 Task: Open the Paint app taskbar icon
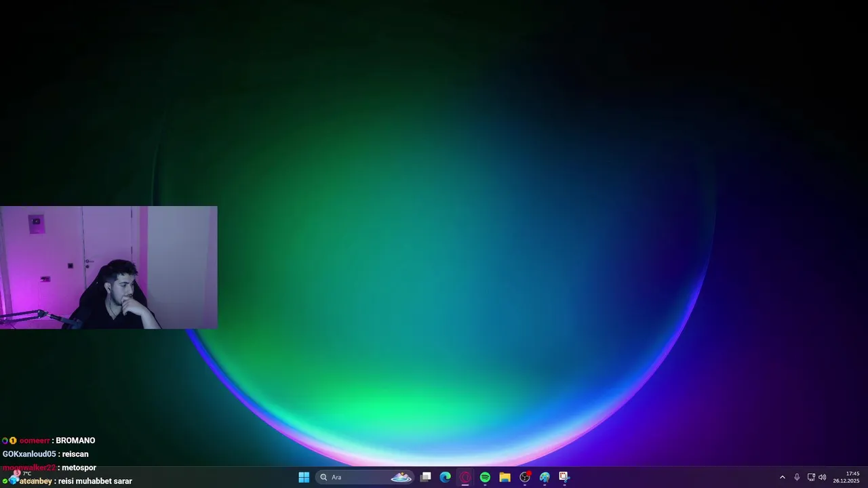545,477
